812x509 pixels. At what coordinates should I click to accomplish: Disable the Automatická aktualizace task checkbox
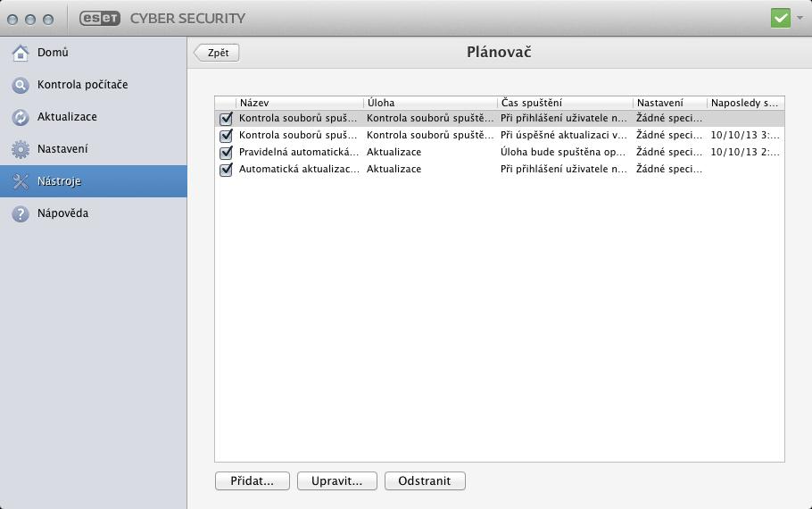[x=226, y=170]
